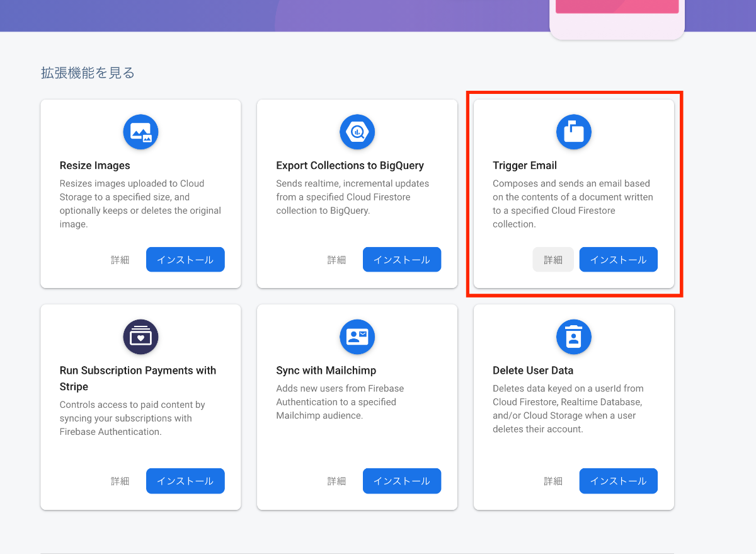
Task: Open 詳細 for Stripe subscription payments
Action: [x=120, y=481]
